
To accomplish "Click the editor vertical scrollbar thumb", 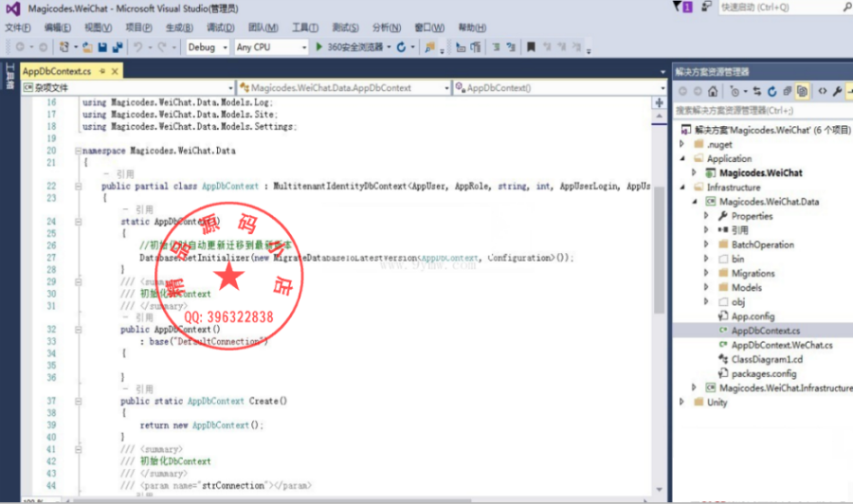I will 659,250.
